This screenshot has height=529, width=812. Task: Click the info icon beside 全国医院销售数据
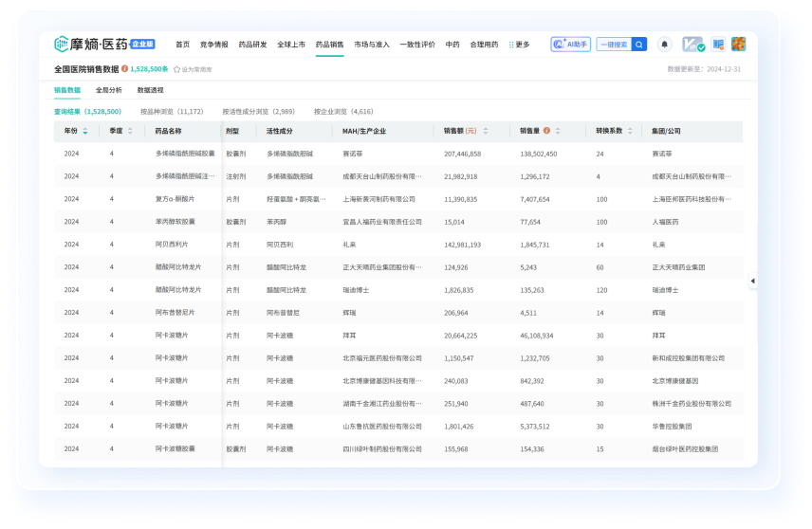point(125,69)
